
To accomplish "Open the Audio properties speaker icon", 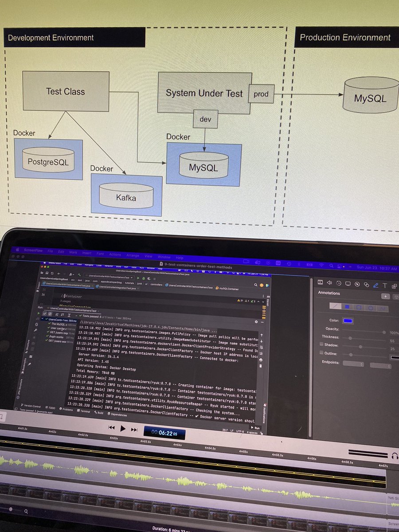I will click(x=329, y=282).
